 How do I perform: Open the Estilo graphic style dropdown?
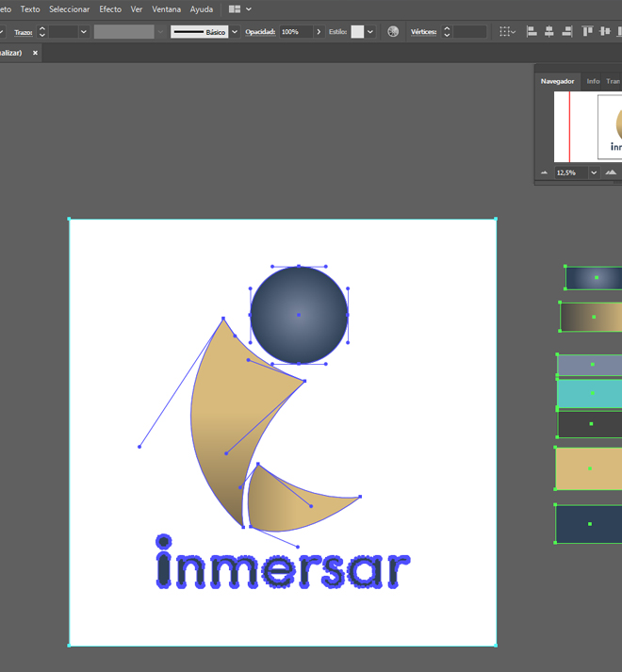click(x=370, y=31)
